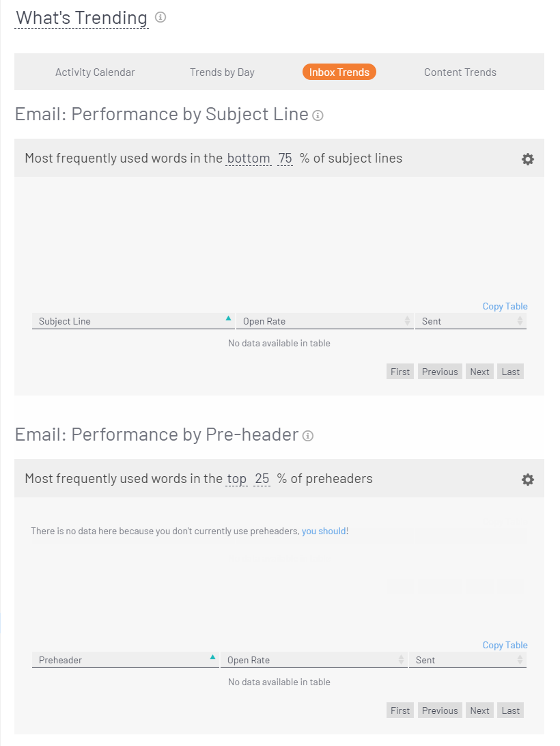
Task: Sort subject line table by Sent column
Action: 520,321
